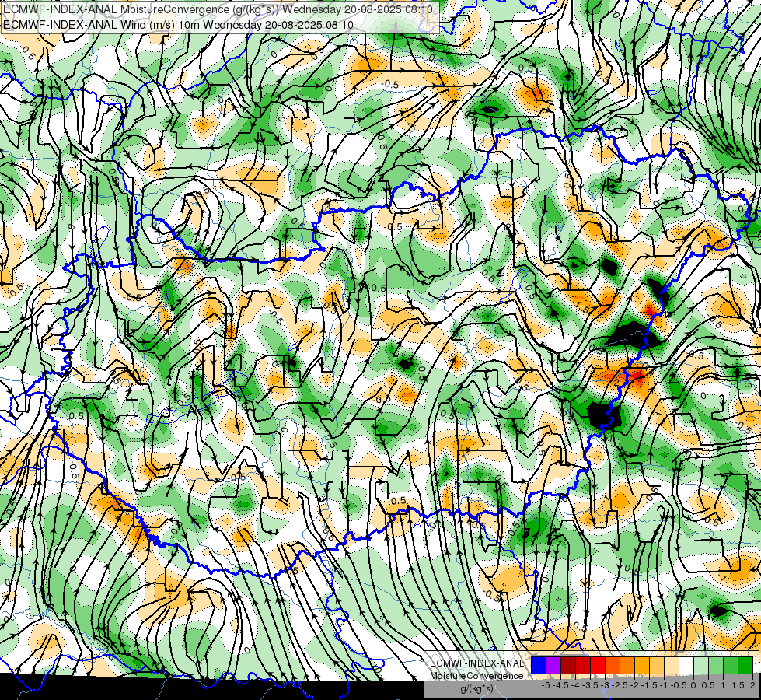Screen dimensions: 761x700
Task: Pick the light green swatch between 0.5 and 1
Action: [x=716, y=665]
